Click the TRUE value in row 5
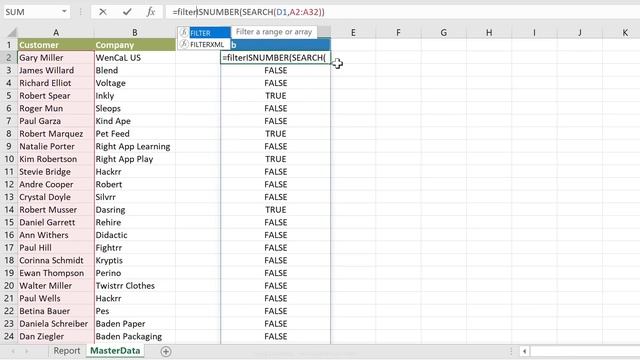The image size is (640, 360). pyautogui.click(x=276, y=96)
